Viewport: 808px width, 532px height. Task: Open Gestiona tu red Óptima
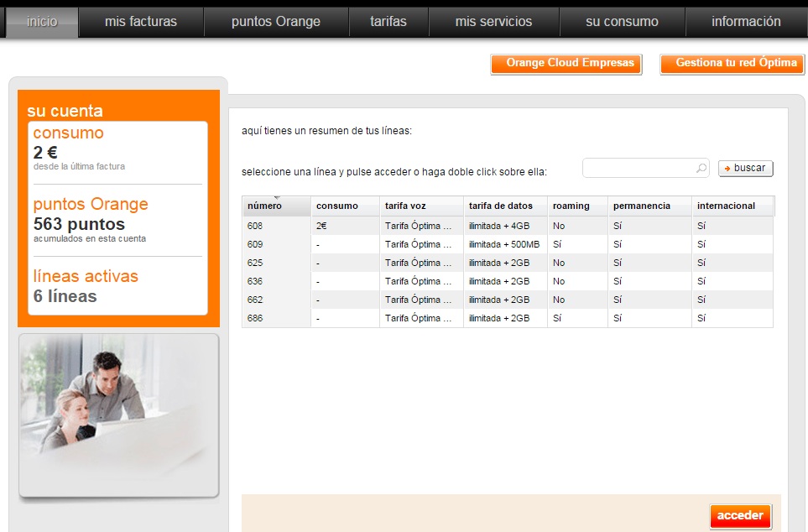point(732,64)
